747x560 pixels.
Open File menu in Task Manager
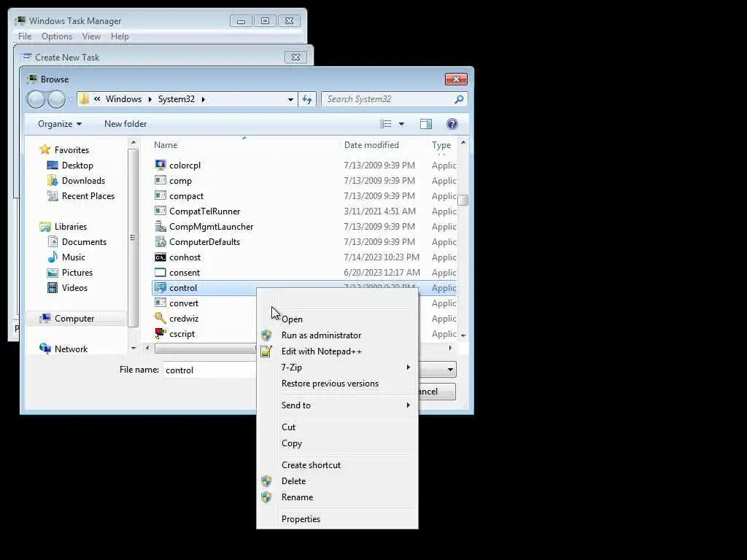[25, 36]
